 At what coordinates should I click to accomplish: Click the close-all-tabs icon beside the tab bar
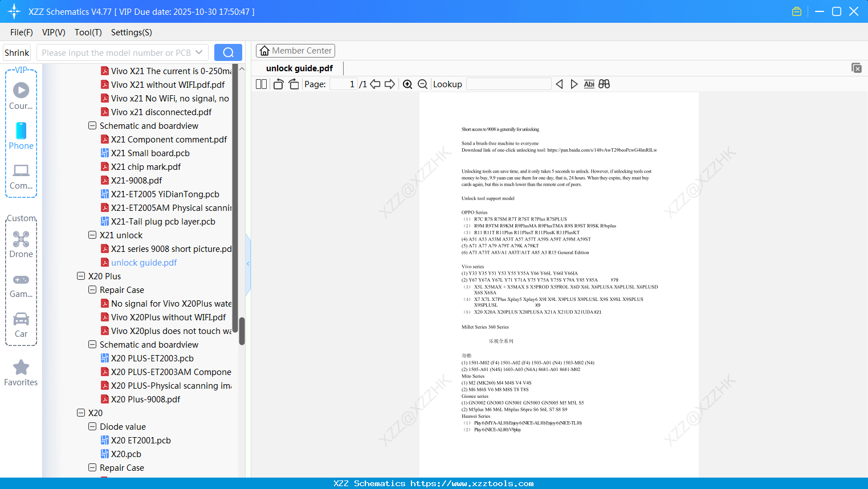(x=857, y=68)
